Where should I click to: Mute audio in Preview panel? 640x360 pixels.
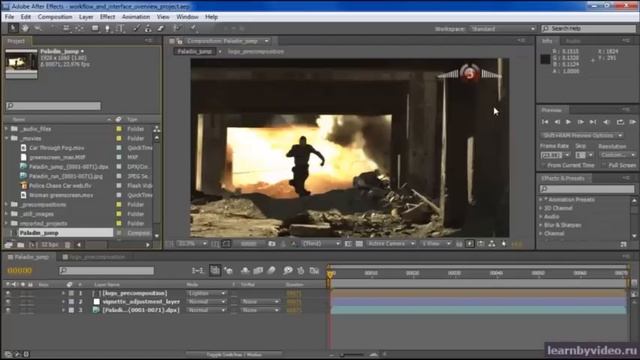coord(606,122)
